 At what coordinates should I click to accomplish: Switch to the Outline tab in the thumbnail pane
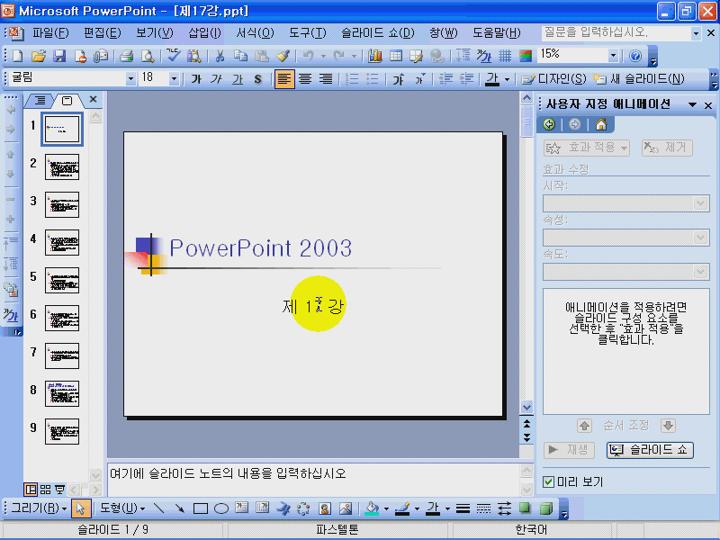tap(40, 101)
